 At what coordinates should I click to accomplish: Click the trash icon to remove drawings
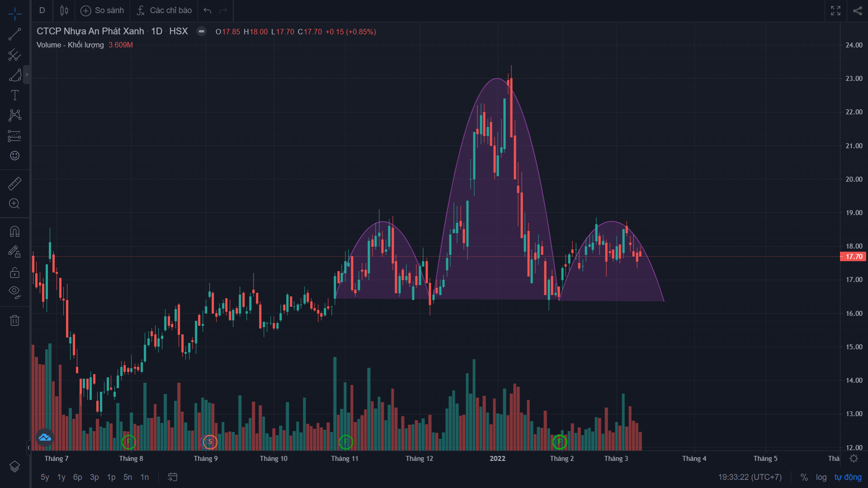pos(14,320)
